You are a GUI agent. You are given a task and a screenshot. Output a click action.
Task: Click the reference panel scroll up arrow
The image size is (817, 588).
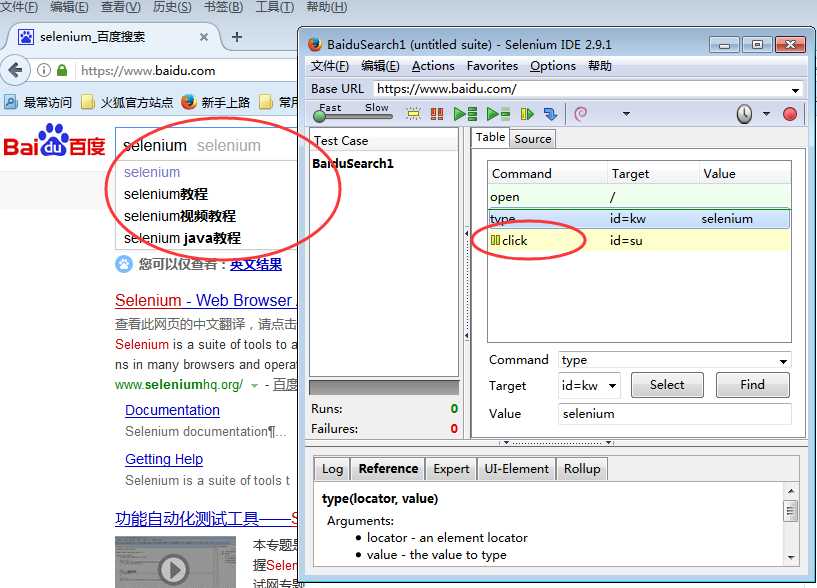[790, 491]
